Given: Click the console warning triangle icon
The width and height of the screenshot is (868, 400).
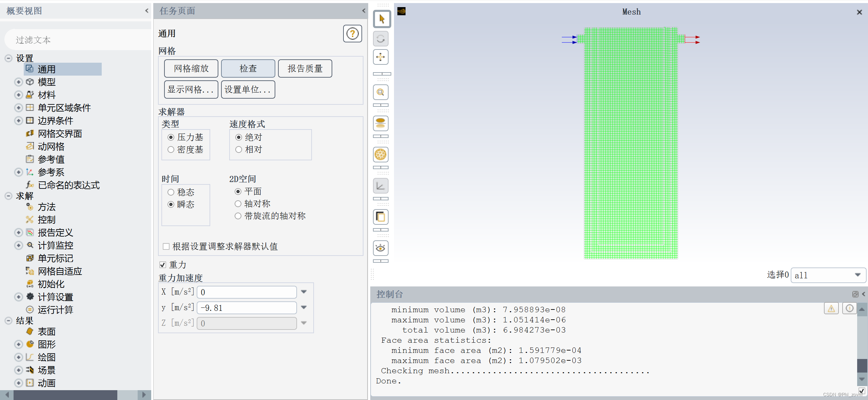Looking at the screenshot, I should [x=831, y=308].
